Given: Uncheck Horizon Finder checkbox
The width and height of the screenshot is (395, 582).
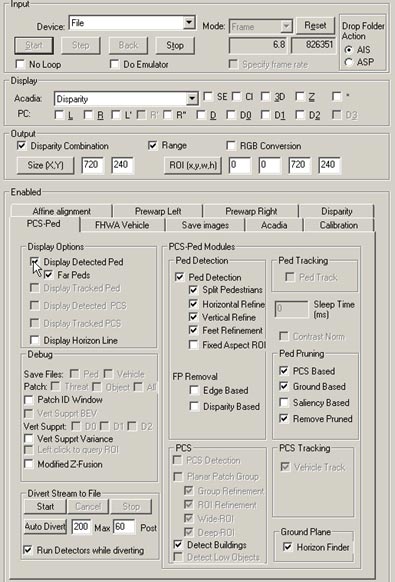Looking at the screenshot, I should tap(287, 547).
